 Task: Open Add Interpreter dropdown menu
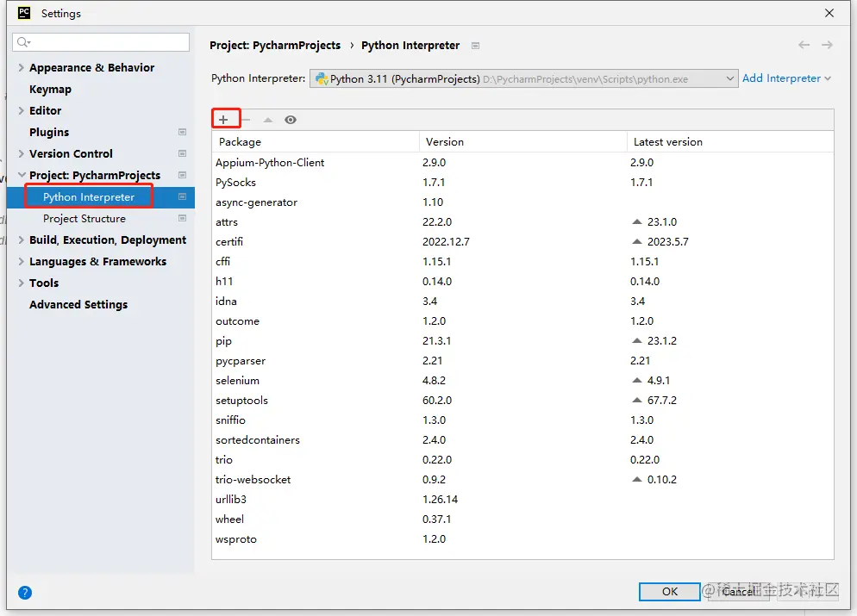click(786, 78)
